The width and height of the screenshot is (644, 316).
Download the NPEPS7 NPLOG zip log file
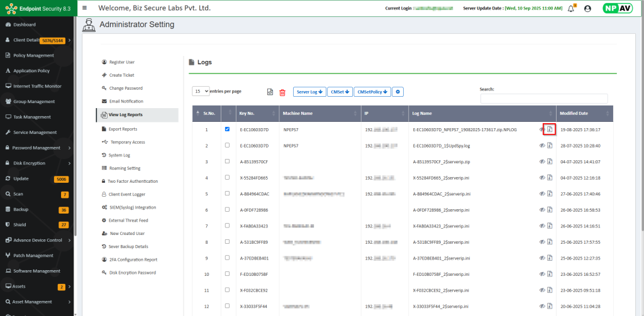(549, 129)
